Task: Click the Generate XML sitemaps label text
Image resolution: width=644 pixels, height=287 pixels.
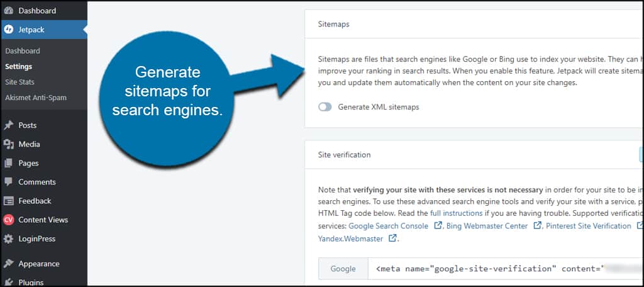Action: (378, 107)
